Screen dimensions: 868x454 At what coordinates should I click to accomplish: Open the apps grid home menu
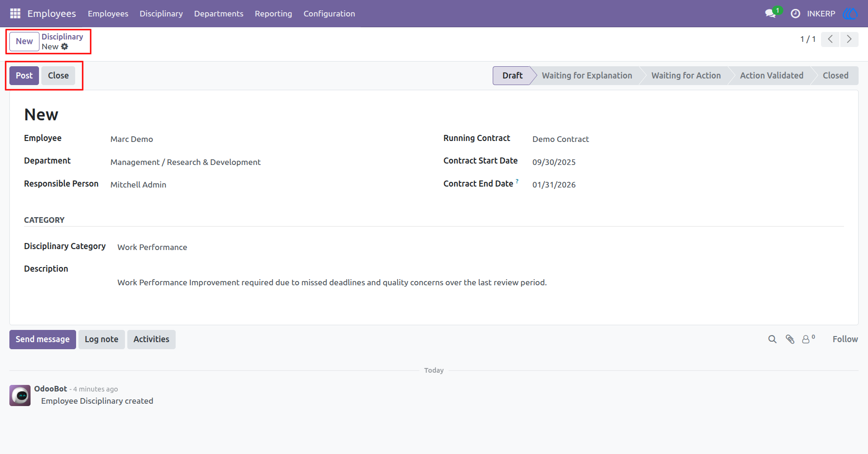pos(15,14)
